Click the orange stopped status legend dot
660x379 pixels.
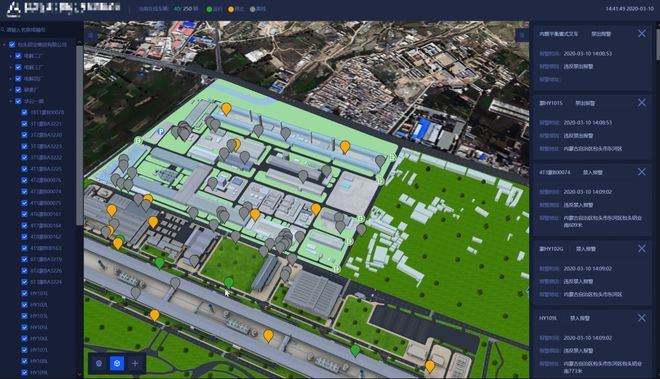point(231,9)
